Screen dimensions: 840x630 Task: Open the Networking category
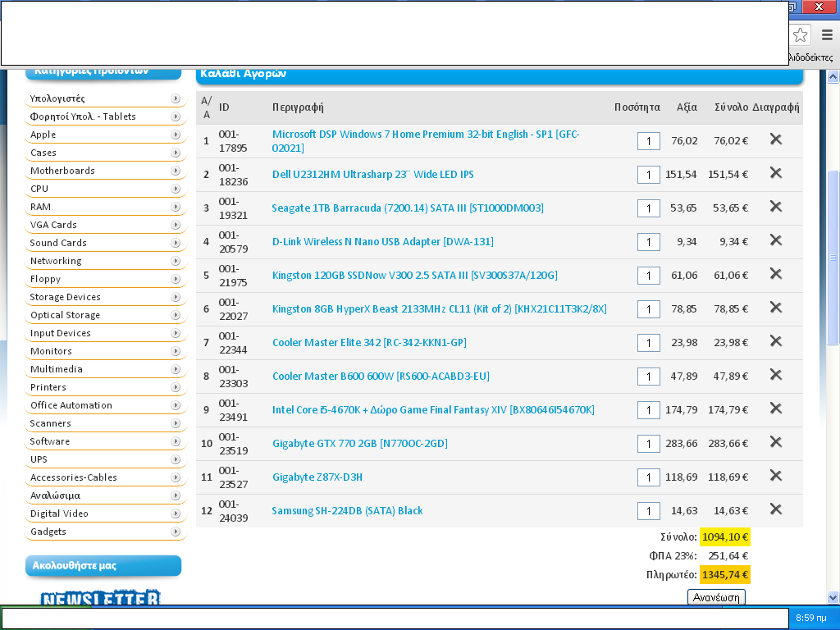tap(56, 261)
